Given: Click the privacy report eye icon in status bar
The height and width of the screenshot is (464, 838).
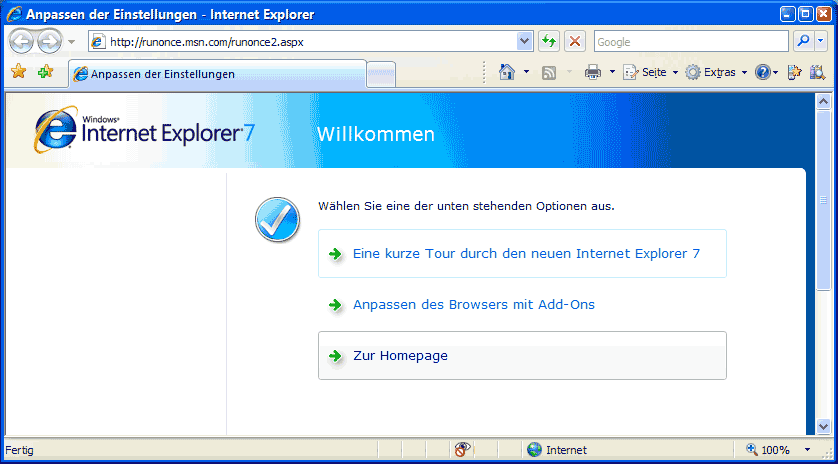Looking at the screenshot, I should tap(463, 450).
